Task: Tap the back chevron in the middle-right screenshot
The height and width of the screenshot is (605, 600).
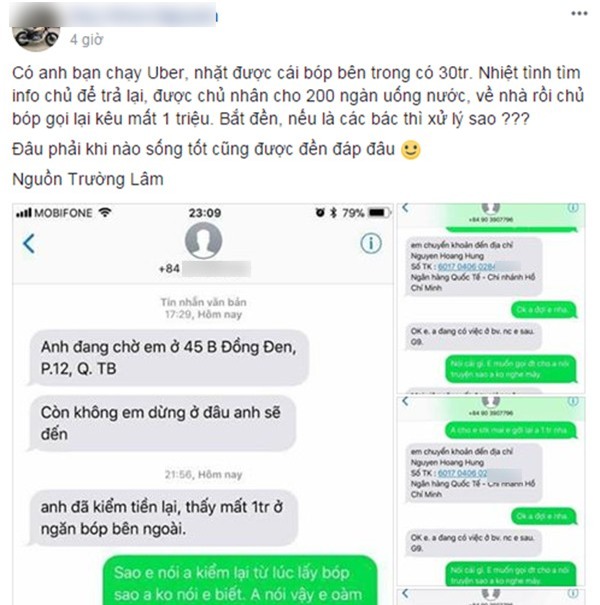Action: (405, 401)
